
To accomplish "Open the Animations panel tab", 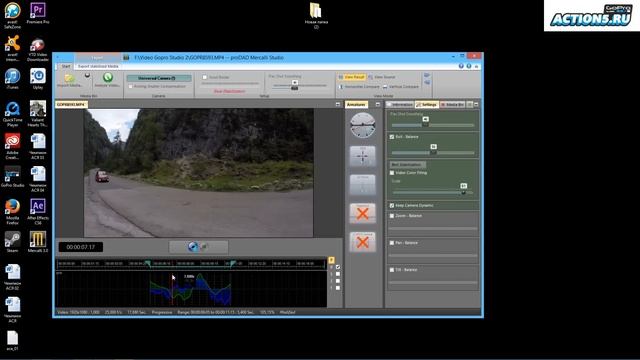I will (x=356, y=104).
